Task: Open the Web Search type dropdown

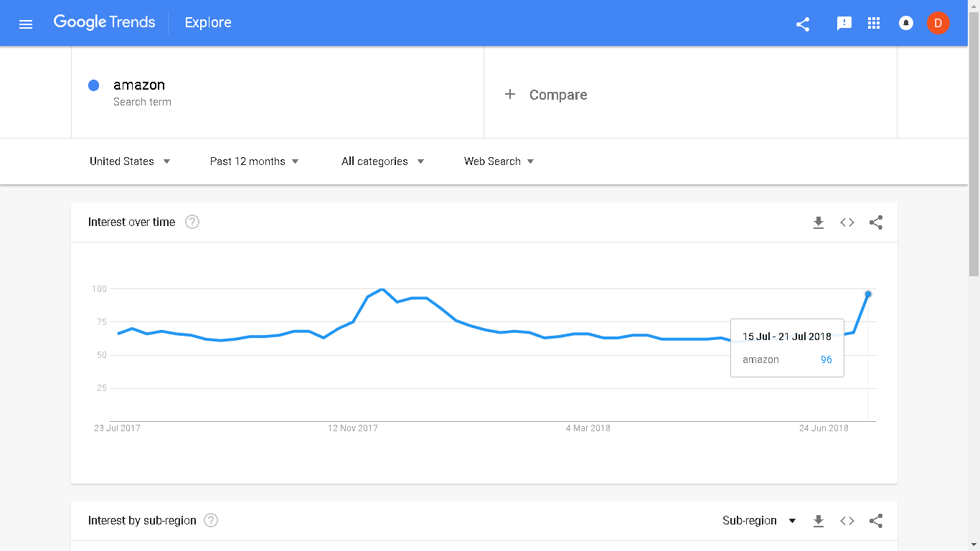Action: click(x=499, y=161)
